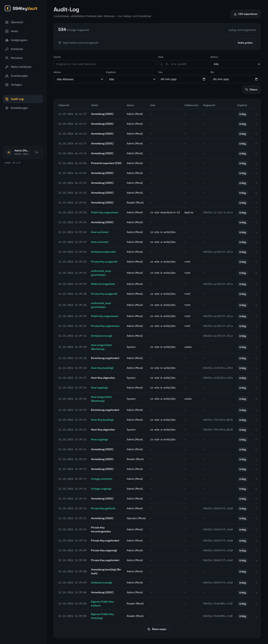The height and width of the screenshot is (644, 268).
Task: Click the Host-Key bestätigt action at 13:39:28
Action: click(102, 368)
